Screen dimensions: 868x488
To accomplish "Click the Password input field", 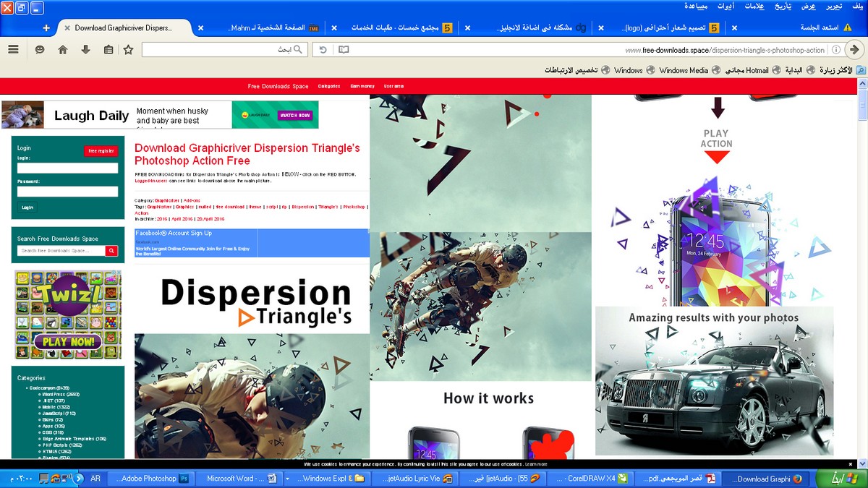I will (67, 192).
